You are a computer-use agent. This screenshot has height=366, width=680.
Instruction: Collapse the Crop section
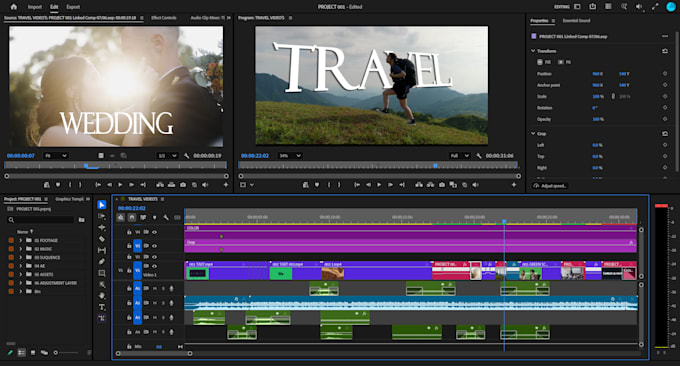[x=533, y=134]
